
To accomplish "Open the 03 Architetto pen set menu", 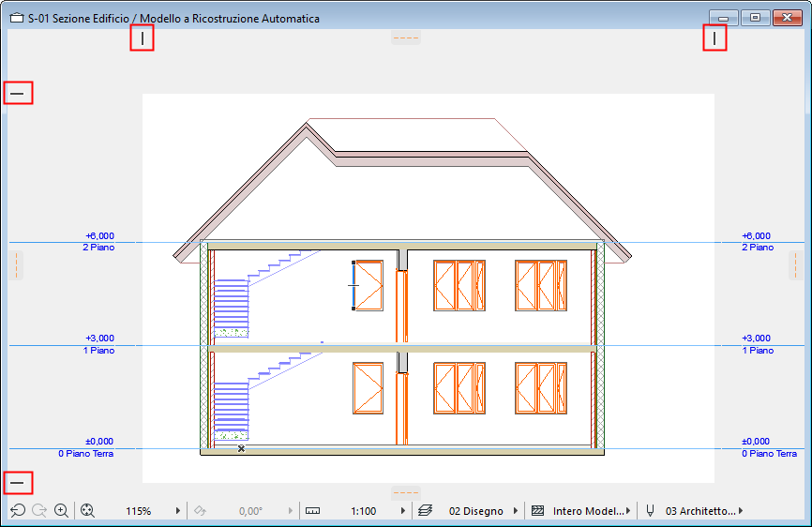I will tap(741, 510).
